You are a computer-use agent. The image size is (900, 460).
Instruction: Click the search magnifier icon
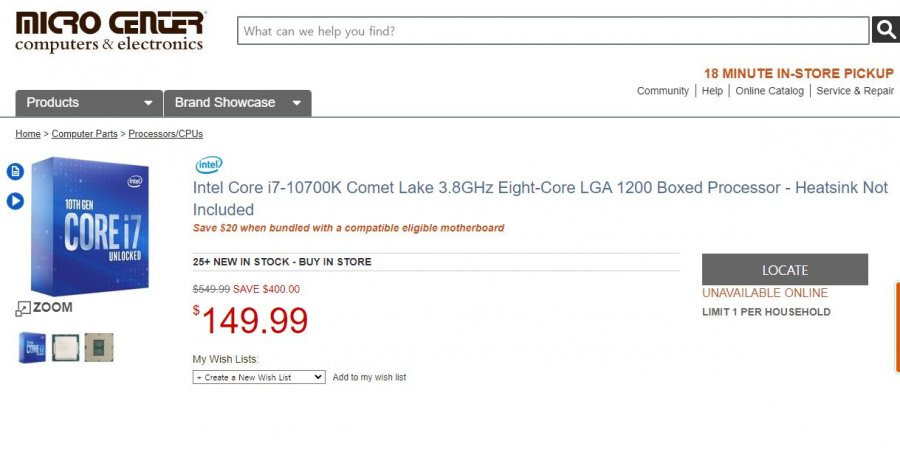click(x=886, y=30)
